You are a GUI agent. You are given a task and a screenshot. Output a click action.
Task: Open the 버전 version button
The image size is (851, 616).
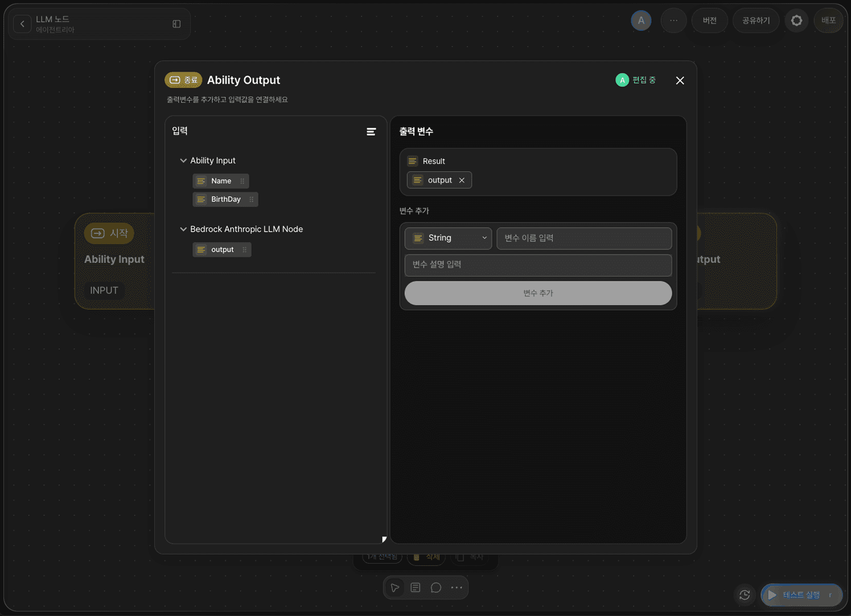tap(709, 20)
